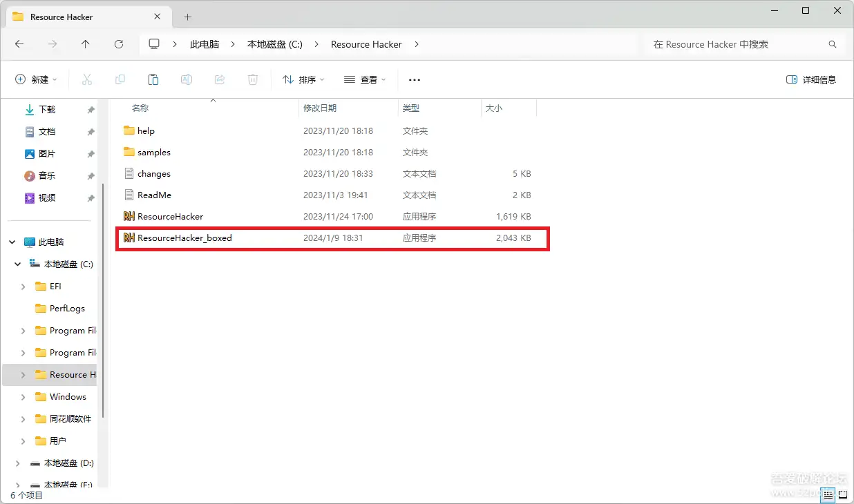
Task: Select the ReadMe text document icon
Action: pos(129,195)
